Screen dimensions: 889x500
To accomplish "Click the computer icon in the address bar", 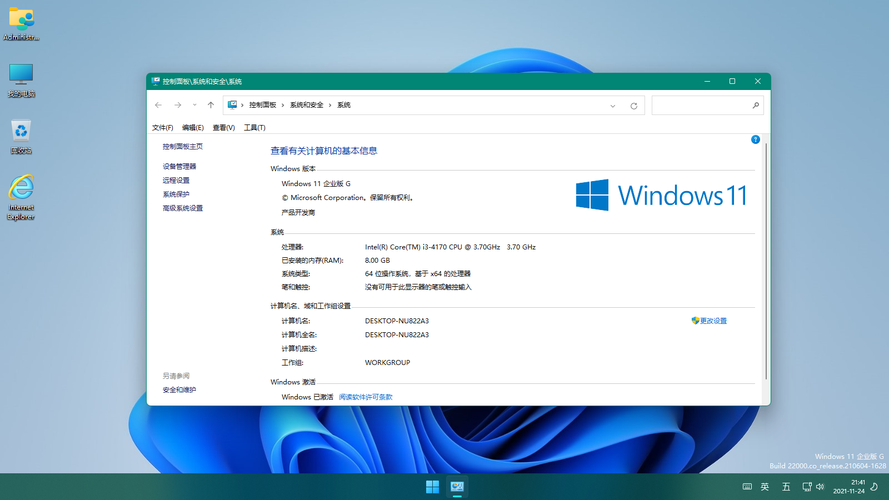I will pyautogui.click(x=232, y=105).
